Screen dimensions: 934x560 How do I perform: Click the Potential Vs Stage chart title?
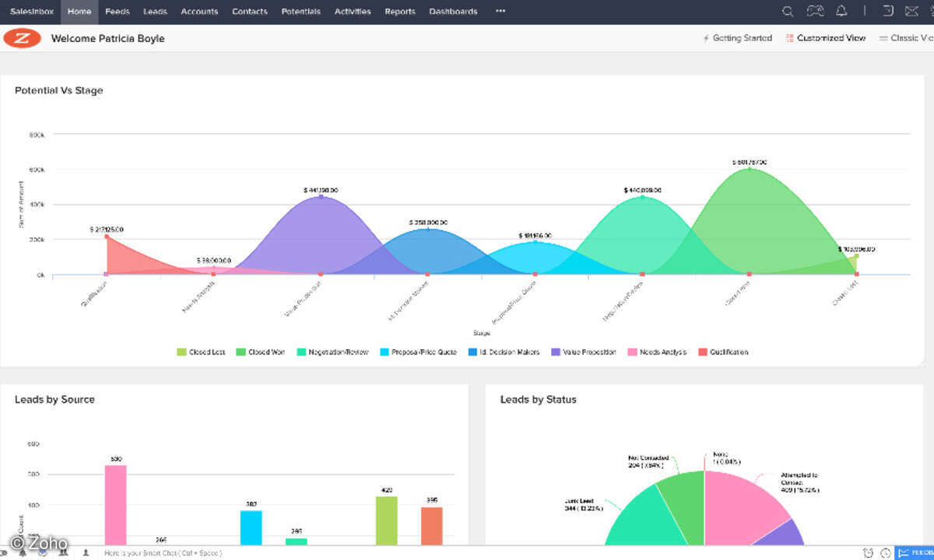click(x=59, y=90)
